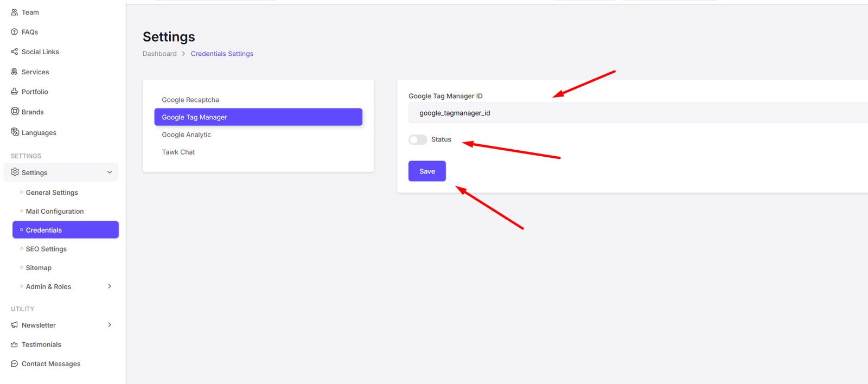The height and width of the screenshot is (384, 868).
Task: Click the FAQs question mark icon
Action: point(15,32)
